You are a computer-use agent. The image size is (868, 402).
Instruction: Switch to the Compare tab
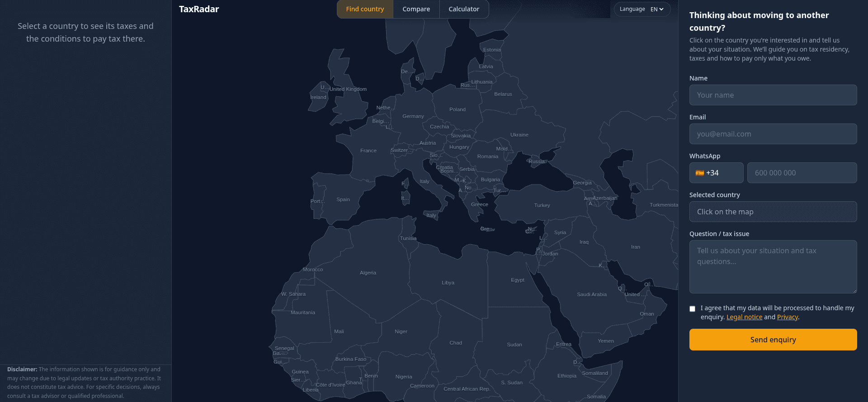click(x=416, y=9)
